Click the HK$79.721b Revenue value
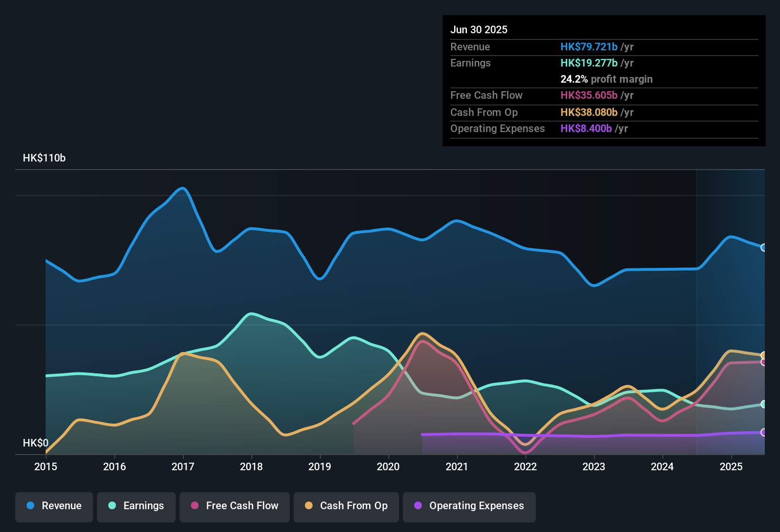780x532 pixels. coord(589,47)
